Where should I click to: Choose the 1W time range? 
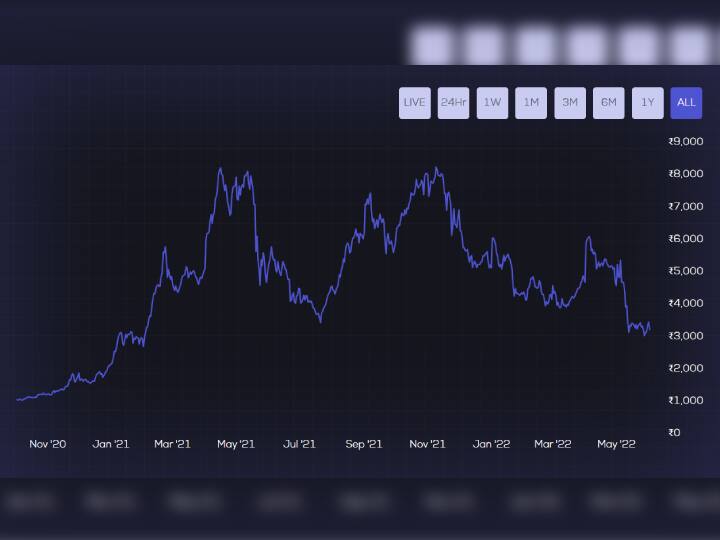pyautogui.click(x=492, y=102)
